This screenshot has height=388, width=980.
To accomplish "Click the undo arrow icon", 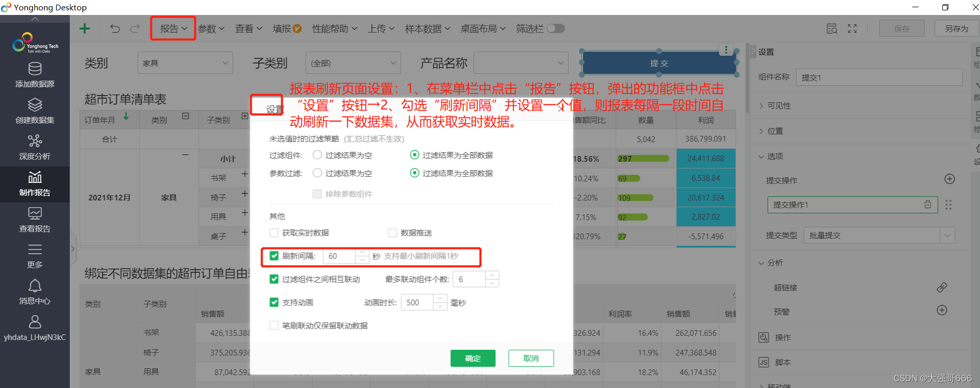I will point(115,28).
